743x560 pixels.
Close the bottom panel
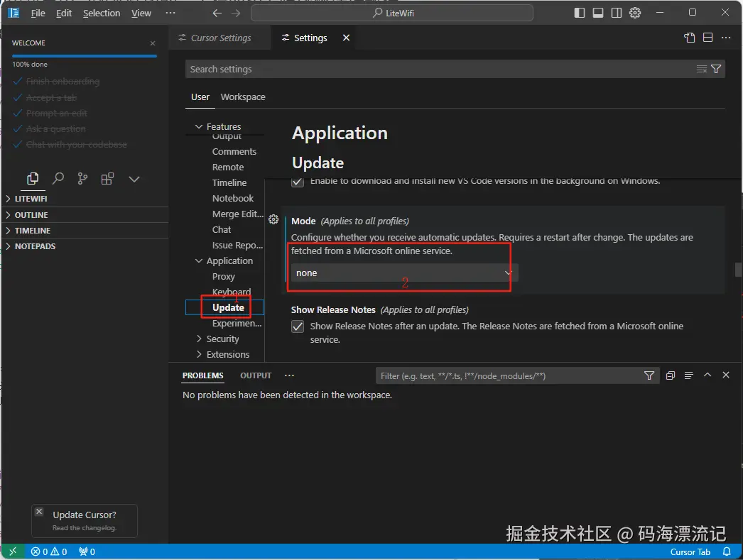(x=726, y=375)
